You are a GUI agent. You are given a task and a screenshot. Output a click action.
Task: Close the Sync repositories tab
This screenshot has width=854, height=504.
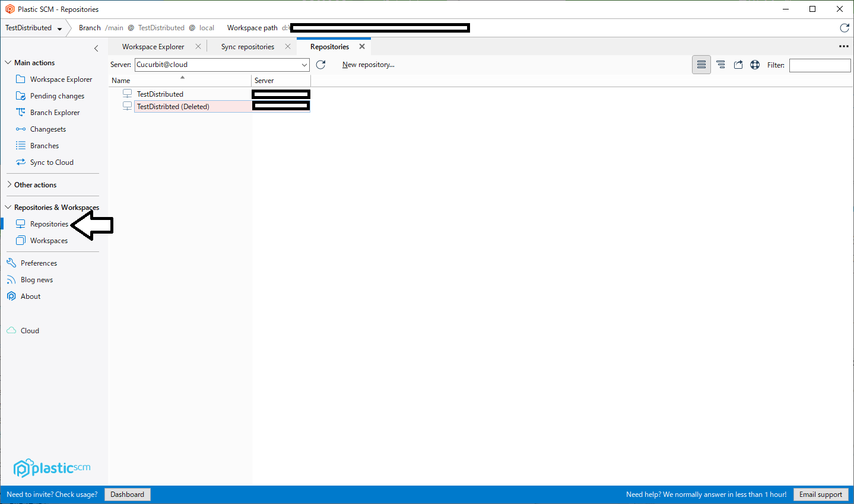point(288,46)
